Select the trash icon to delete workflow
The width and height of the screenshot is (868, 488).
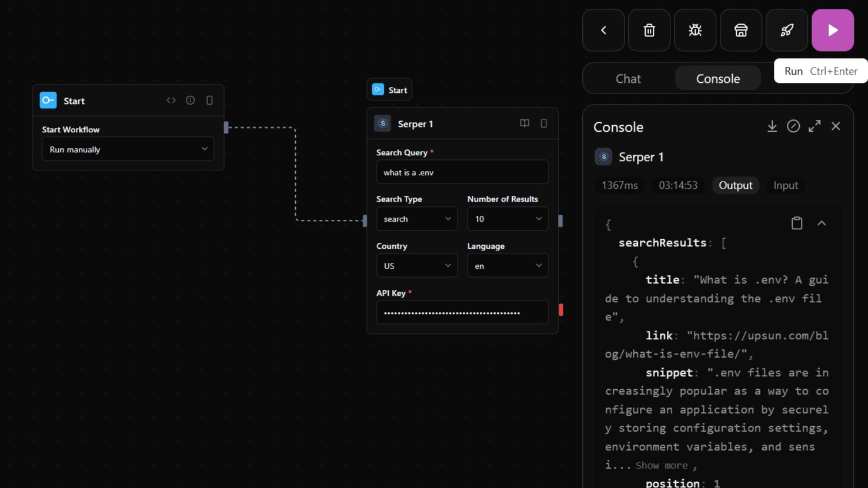(x=649, y=30)
